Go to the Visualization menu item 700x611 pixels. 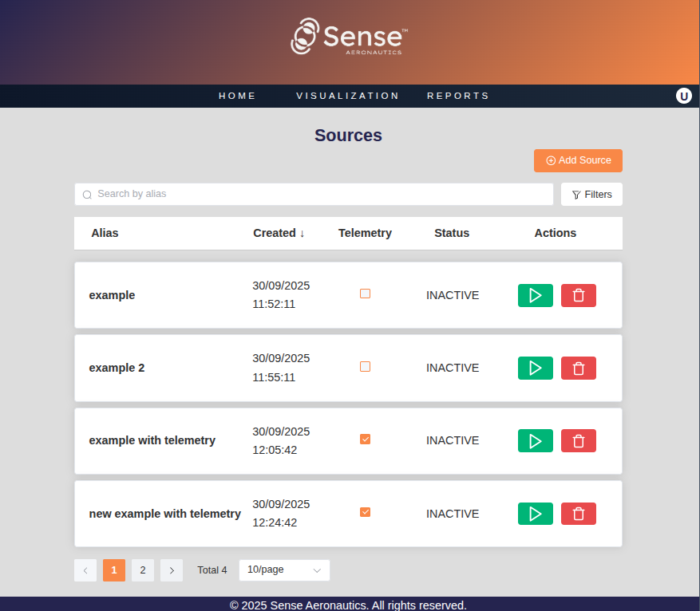[x=347, y=96]
